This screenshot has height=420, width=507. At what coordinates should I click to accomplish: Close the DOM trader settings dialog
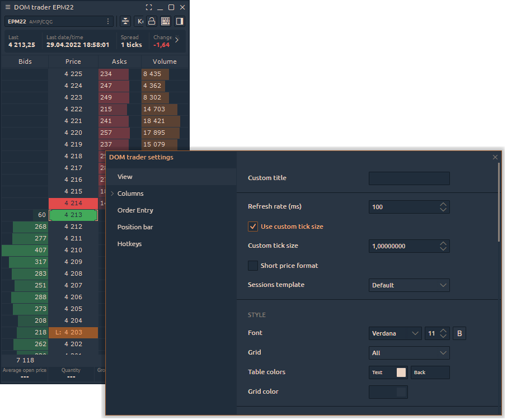coord(495,157)
